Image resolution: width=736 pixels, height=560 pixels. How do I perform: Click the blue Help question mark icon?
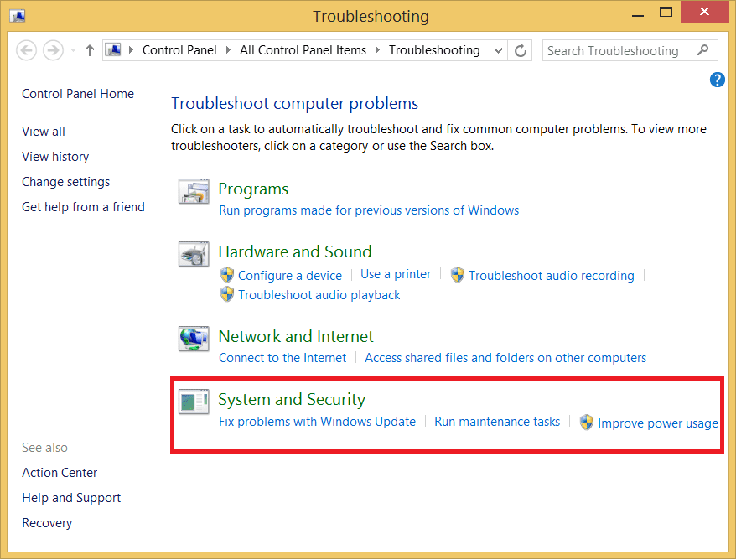click(x=717, y=80)
